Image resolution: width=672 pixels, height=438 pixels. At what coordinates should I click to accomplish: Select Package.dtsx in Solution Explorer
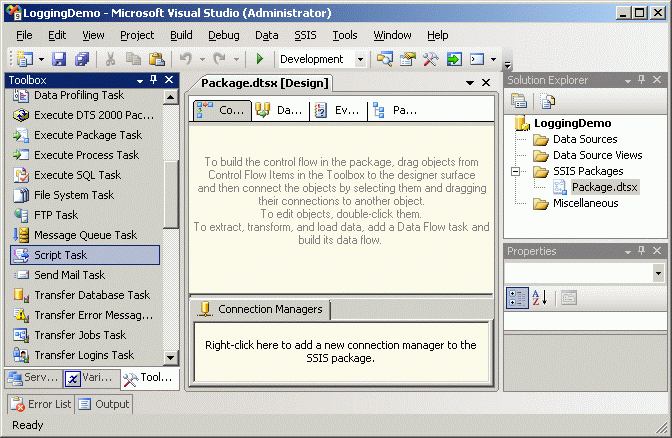tap(604, 187)
